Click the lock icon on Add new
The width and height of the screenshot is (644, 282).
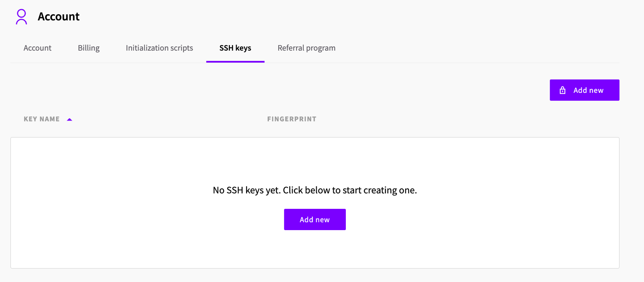click(x=562, y=90)
